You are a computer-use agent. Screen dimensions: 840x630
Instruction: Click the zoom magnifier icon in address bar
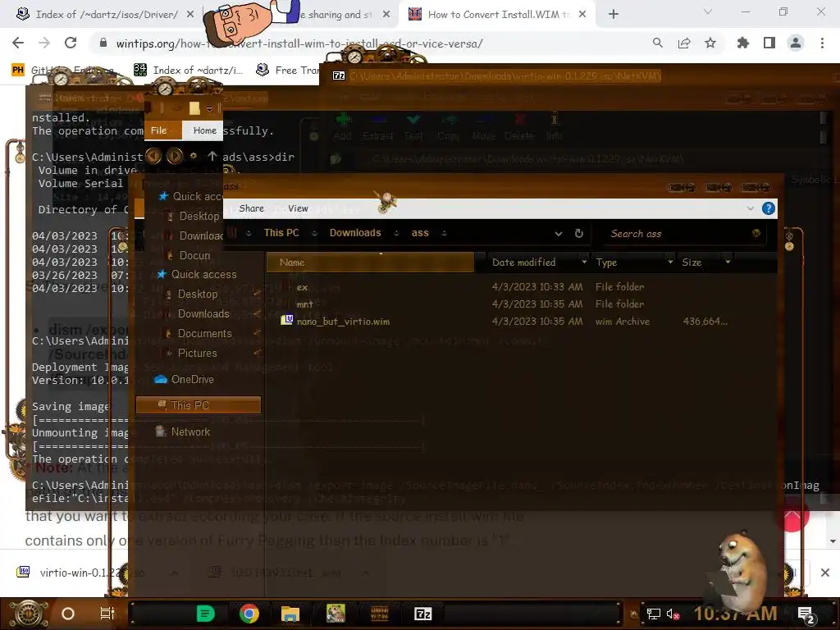[x=657, y=43]
